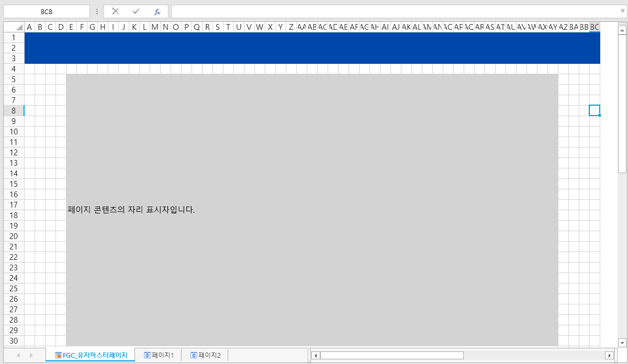Click the cancel (X) formula entry icon
Viewport: 628px width, 364px height.
click(x=115, y=12)
